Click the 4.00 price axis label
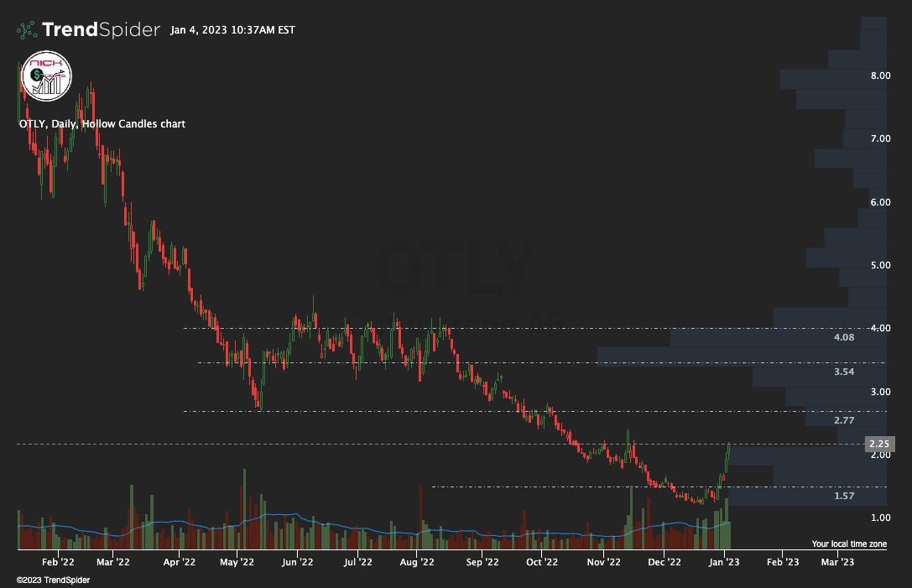The height and width of the screenshot is (588, 912). tap(881, 328)
